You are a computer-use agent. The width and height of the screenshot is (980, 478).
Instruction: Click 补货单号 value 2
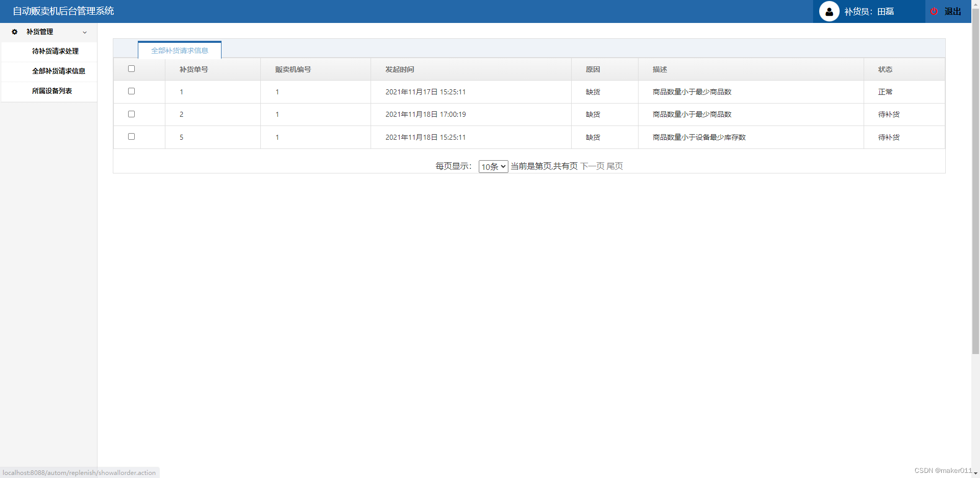pyautogui.click(x=181, y=114)
